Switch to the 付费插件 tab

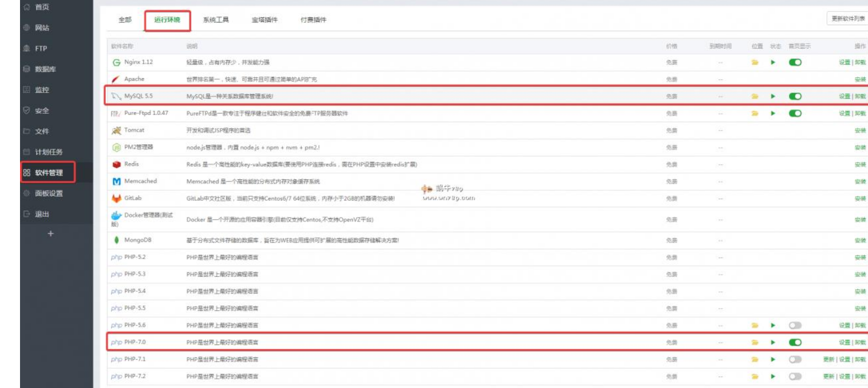(314, 20)
